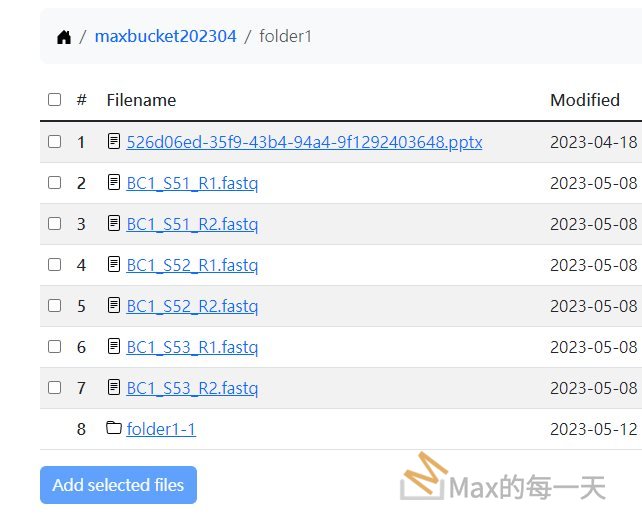Select checkbox for BC1_S51_R1.fastq

click(x=54, y=183)
